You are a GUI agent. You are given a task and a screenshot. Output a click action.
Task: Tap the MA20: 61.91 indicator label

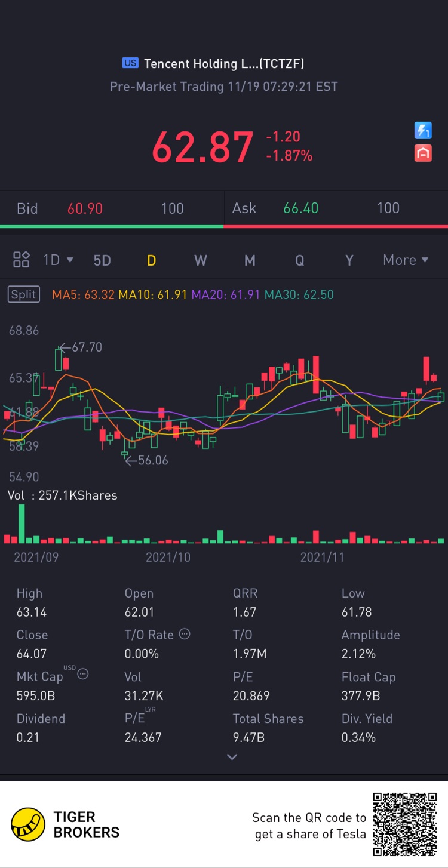pos(226,294)
